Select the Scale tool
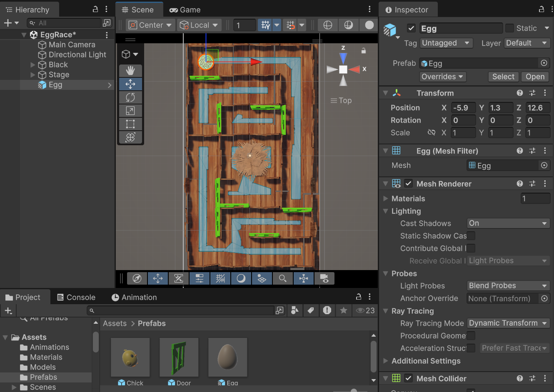 point(130,111)
